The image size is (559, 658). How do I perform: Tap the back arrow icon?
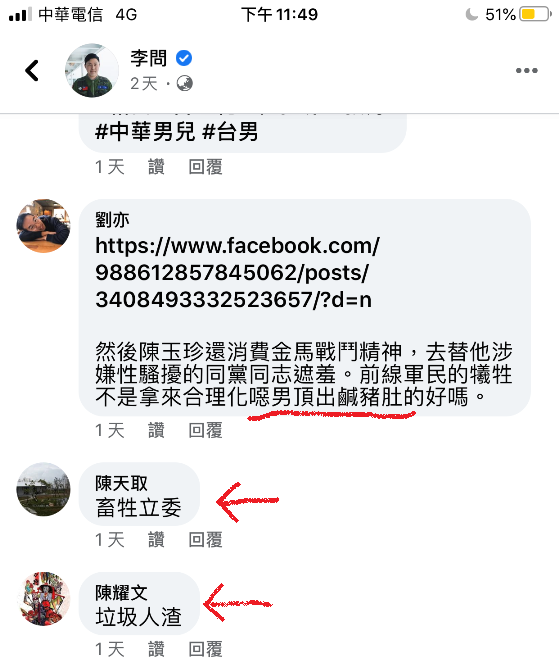point(32,70)
